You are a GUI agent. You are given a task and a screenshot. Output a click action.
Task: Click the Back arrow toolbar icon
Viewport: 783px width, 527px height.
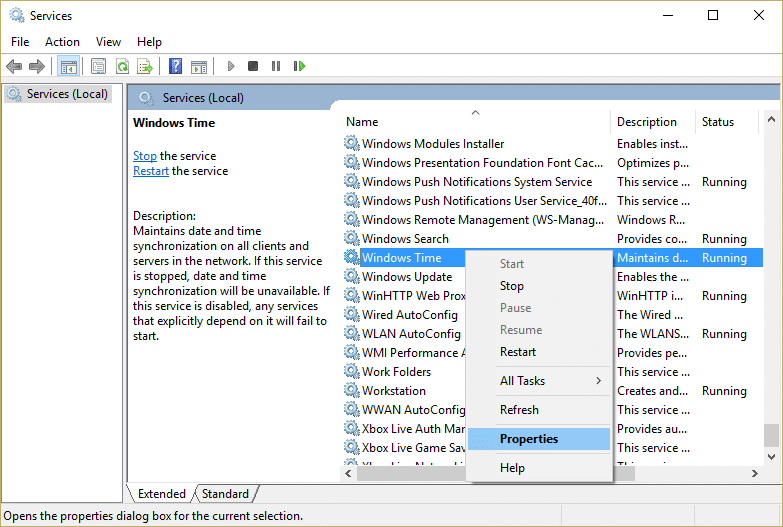pyautogui.click(x=14, y=66)
